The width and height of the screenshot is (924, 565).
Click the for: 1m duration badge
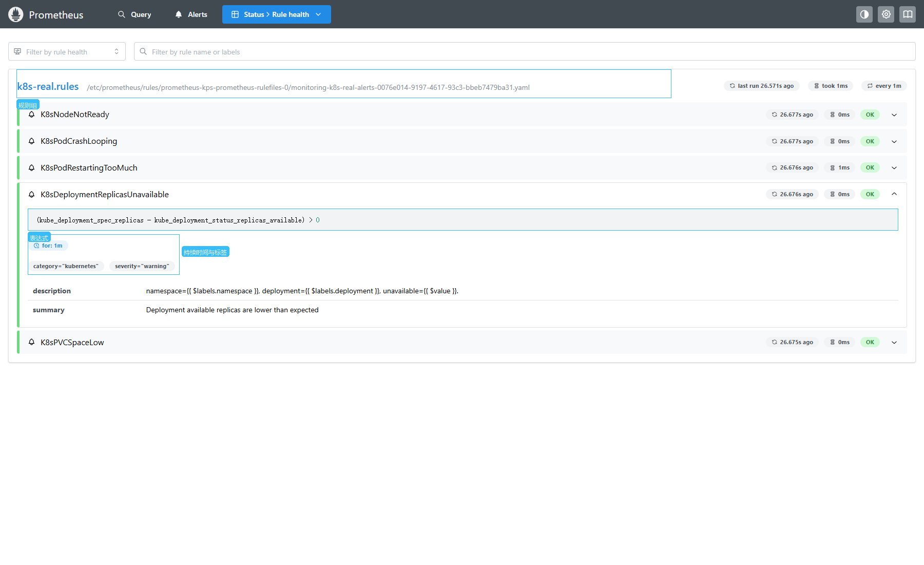48,246
